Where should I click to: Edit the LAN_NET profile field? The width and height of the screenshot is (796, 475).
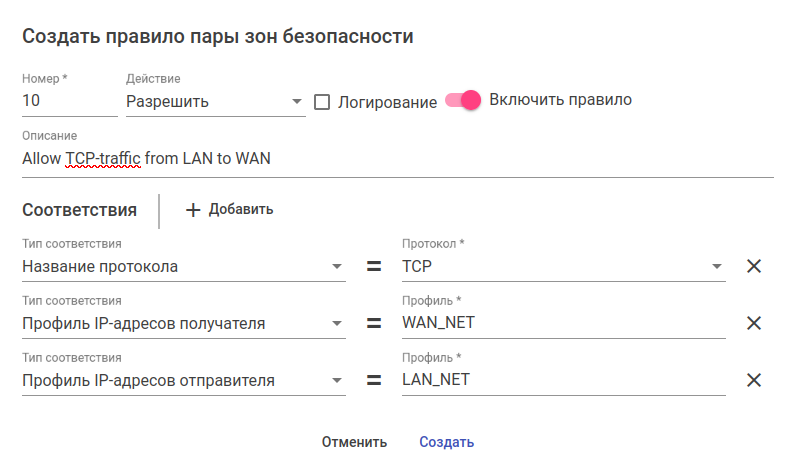click(563, 379)
